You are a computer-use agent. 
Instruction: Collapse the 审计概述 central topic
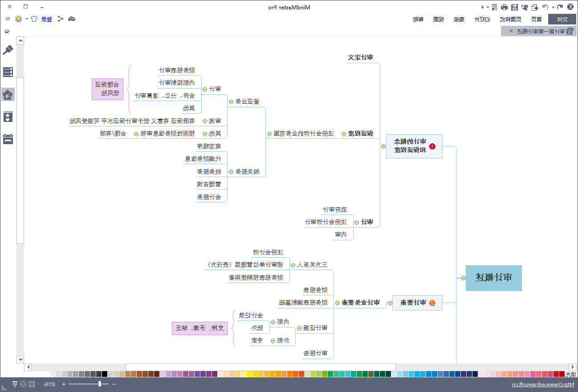463,278
